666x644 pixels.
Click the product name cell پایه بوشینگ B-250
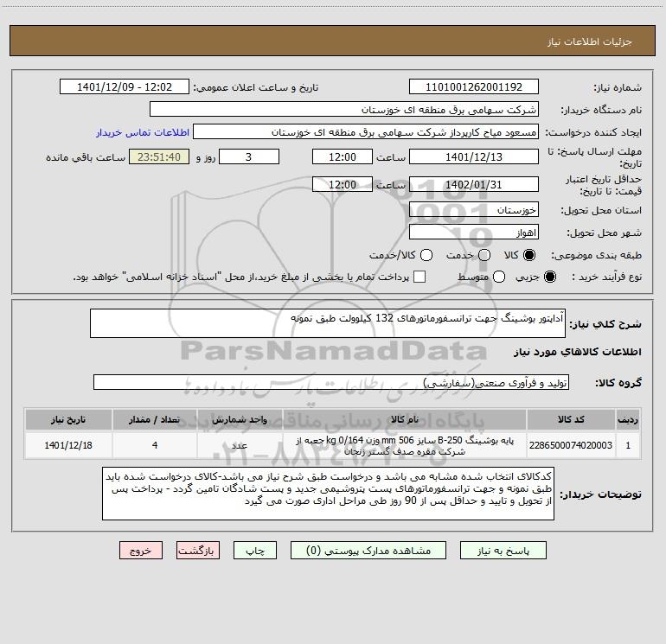tap(405, 445)
